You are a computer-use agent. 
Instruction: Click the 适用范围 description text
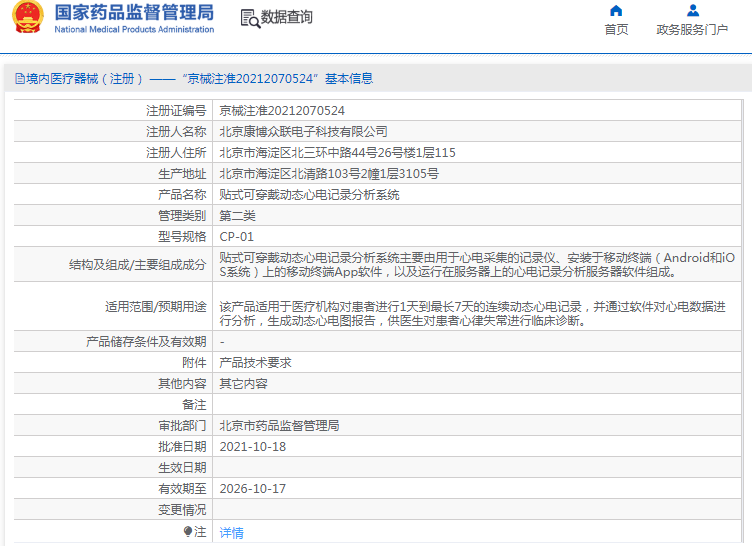[x=472, y=313]
